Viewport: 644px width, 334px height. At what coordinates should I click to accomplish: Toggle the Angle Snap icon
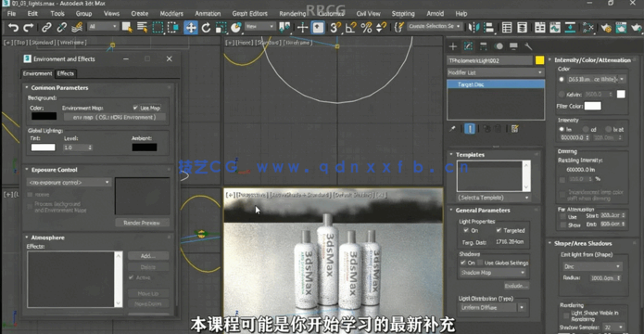(351, 28)
